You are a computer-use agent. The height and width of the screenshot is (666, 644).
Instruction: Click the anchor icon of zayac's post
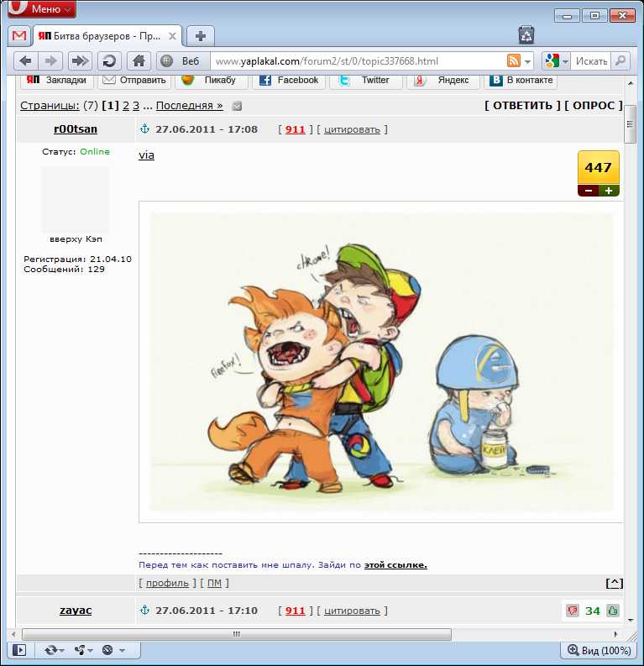(144, 610)
